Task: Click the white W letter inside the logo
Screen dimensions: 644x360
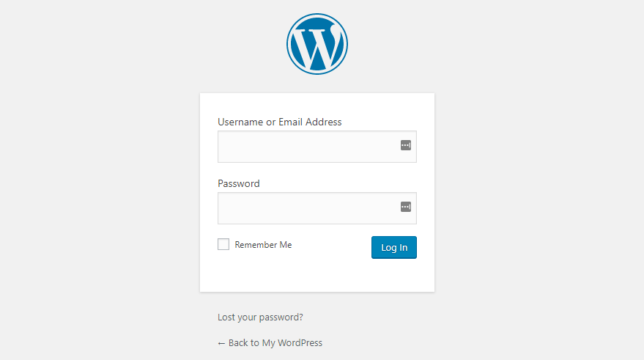Action: (x=317, y=45)
